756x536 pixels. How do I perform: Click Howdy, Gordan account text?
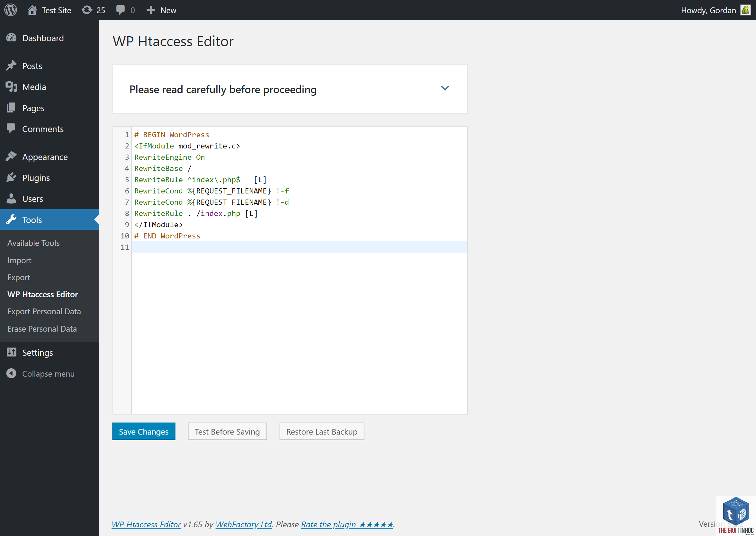coord(708,10)
